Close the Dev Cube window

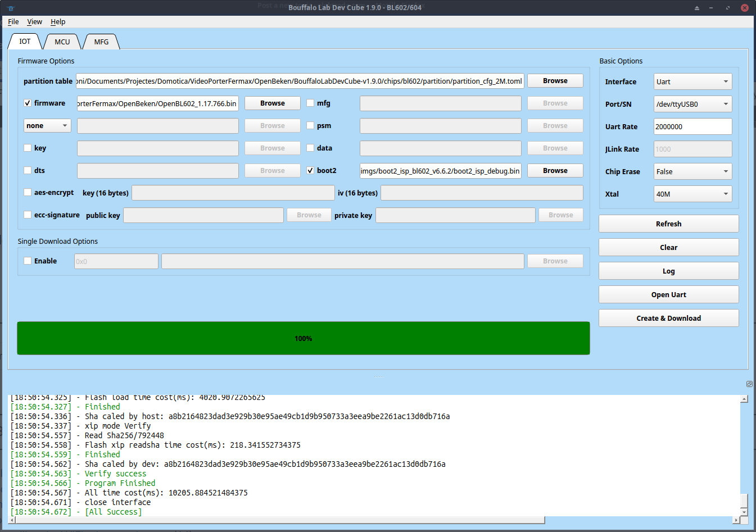point(745,8)
